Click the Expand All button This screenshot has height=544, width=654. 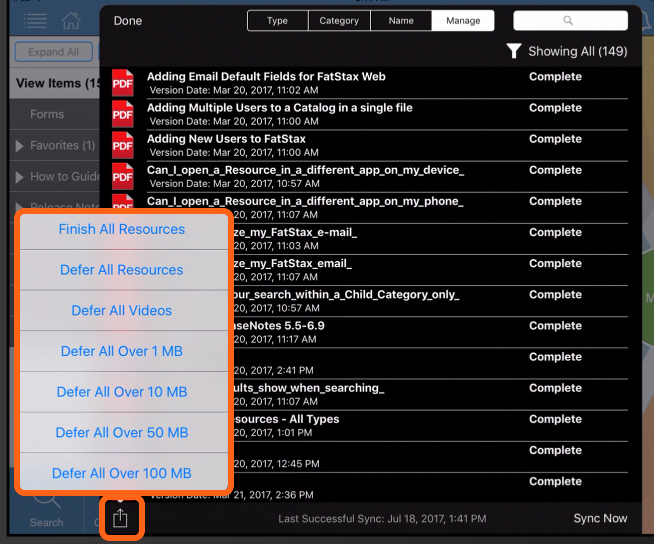coord(53,52)
